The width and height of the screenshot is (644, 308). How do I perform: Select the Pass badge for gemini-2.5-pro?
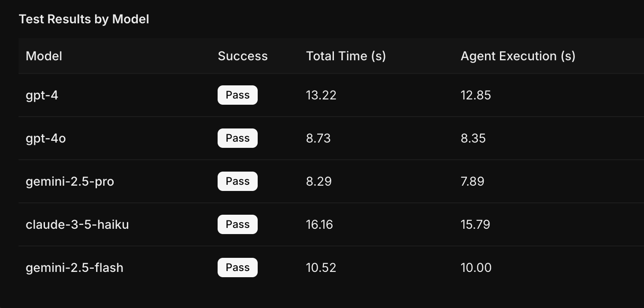coord(237,181)
